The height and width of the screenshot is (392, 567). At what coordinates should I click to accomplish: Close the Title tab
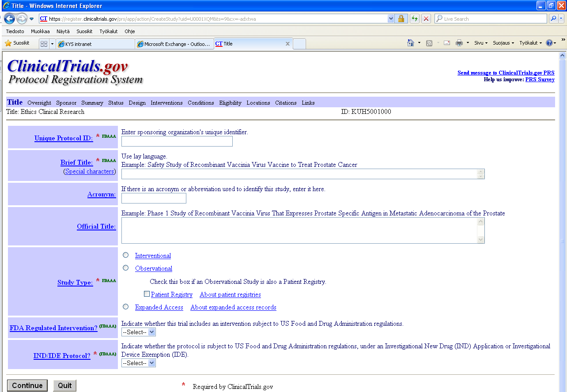(x=287, y=44)
